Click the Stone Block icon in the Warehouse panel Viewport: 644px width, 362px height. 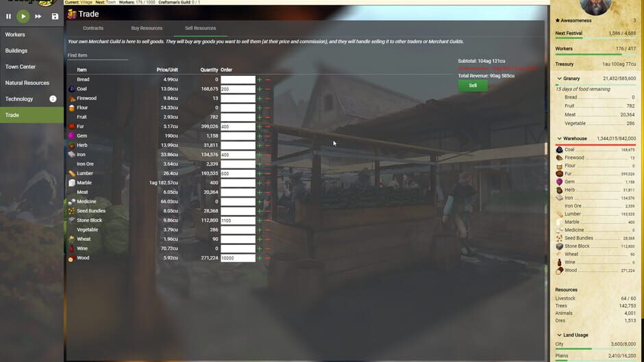point(560,246)
